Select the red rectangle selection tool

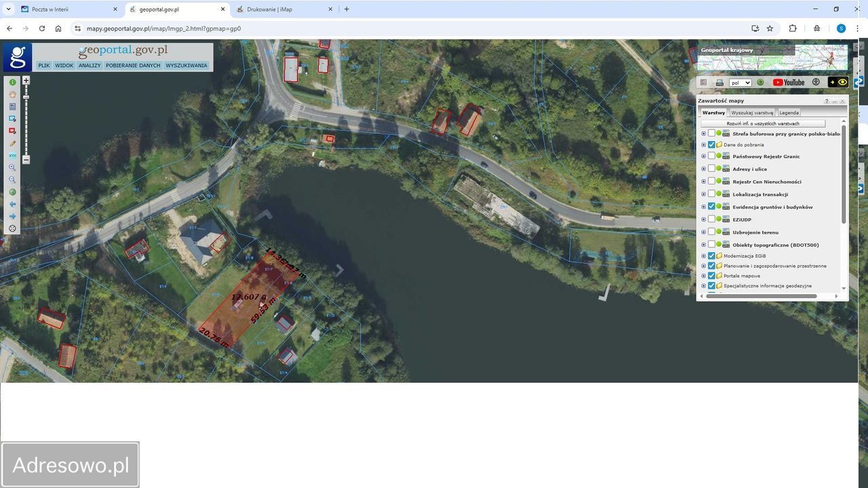point(12,131)
